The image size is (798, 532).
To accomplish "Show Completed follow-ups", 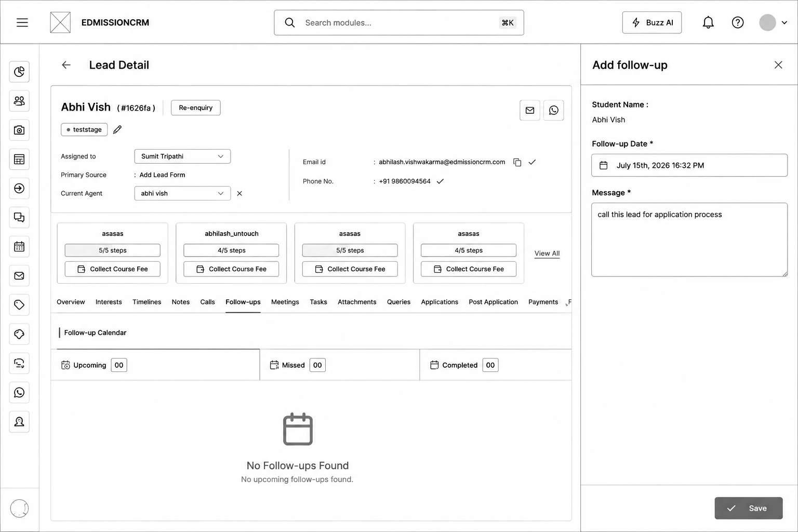I will (496, 365).
